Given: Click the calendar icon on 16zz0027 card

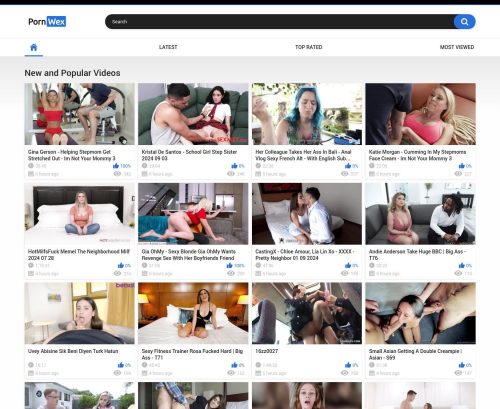Looking at the screenshot, I should pos(258,373).
